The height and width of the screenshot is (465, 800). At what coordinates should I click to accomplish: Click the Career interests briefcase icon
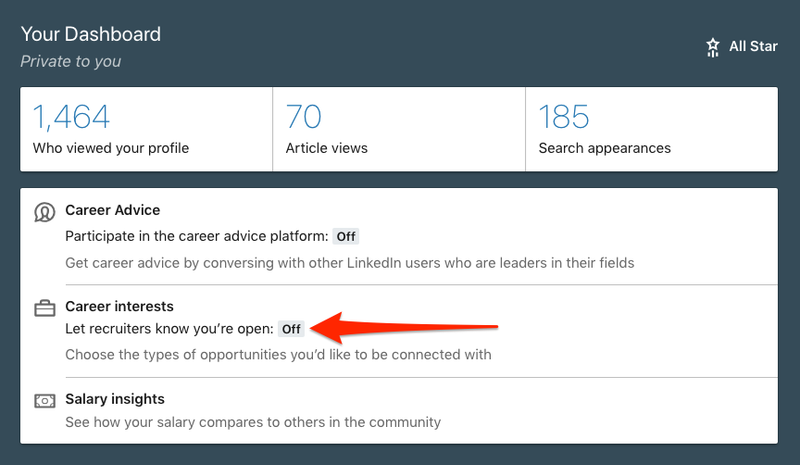click(45, 308)
